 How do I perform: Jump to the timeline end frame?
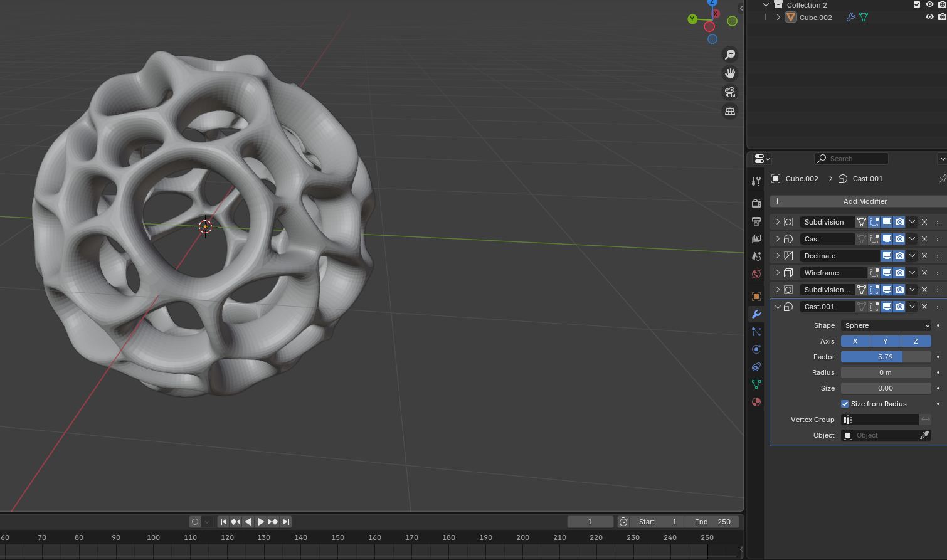coord(286,522)
